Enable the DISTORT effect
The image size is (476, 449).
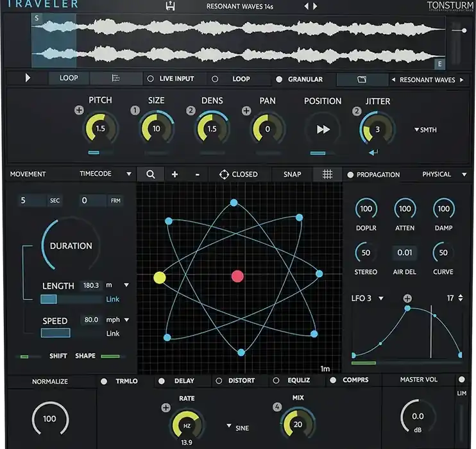pos(219,381)
